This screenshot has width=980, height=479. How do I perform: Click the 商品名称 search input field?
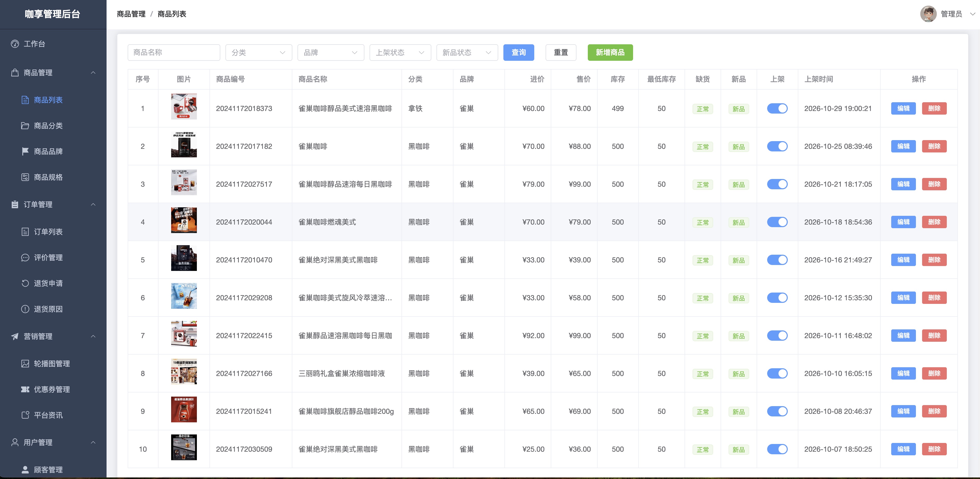pos(174,53)
